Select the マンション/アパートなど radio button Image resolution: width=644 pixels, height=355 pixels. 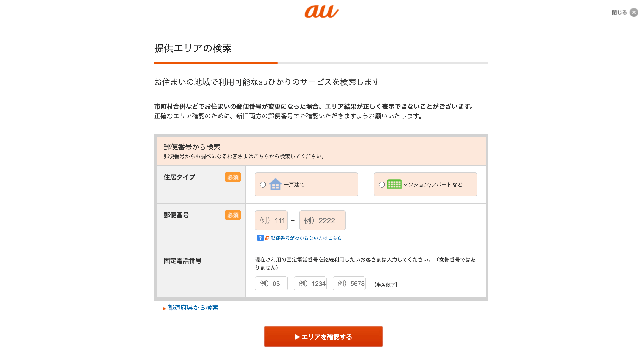pos(382,185)
